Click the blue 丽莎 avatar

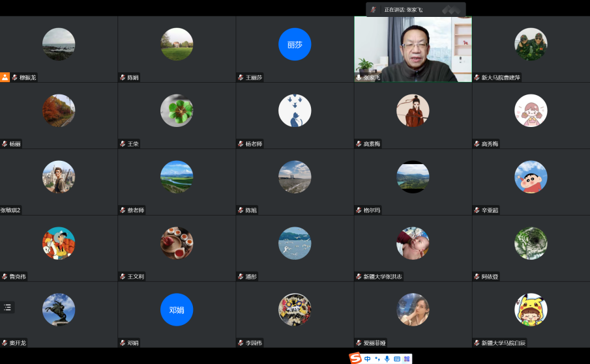(x=295, y=44)
